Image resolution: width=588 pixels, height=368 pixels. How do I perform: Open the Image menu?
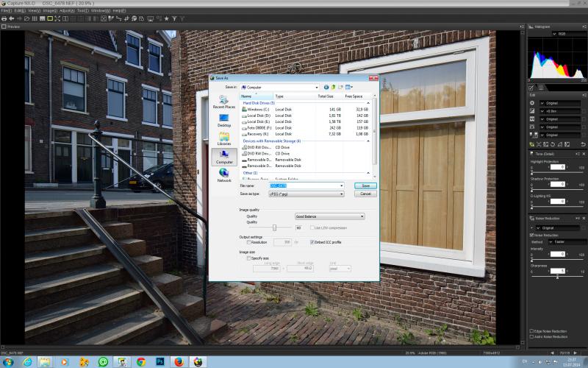(50, 10)
